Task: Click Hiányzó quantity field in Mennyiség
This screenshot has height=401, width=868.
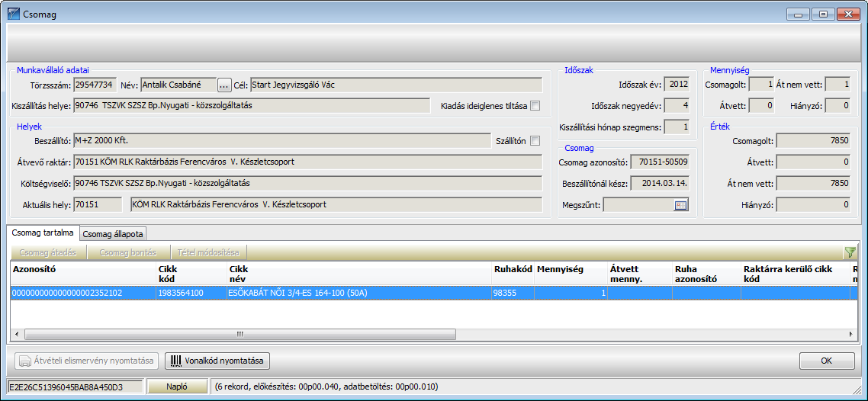Action: point(837,106)
